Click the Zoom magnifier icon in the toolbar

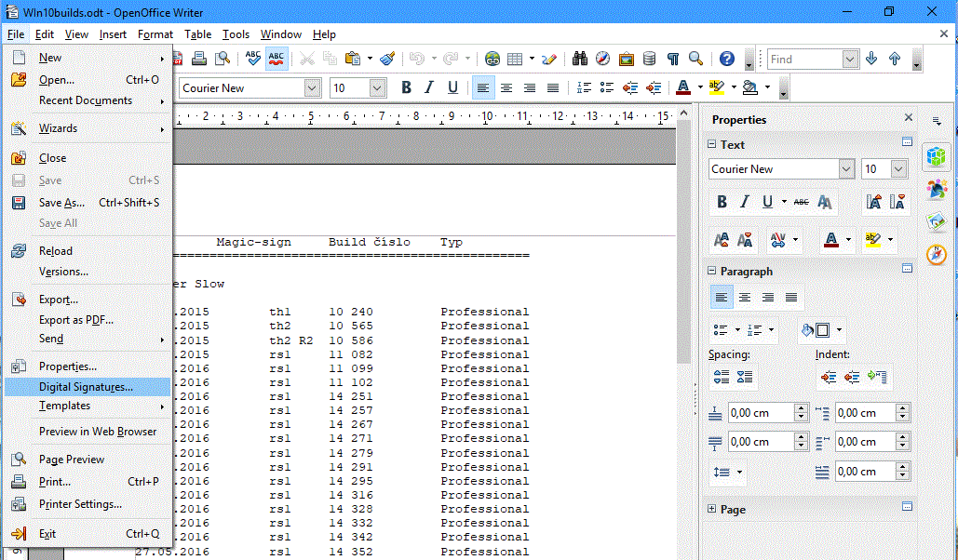click(695, 59)
